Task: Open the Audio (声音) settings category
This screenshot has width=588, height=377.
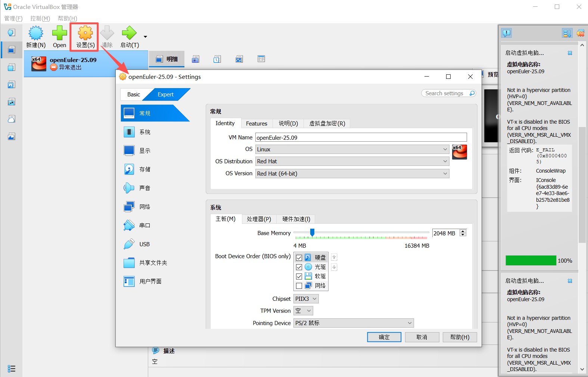Action: coord(144,188)
